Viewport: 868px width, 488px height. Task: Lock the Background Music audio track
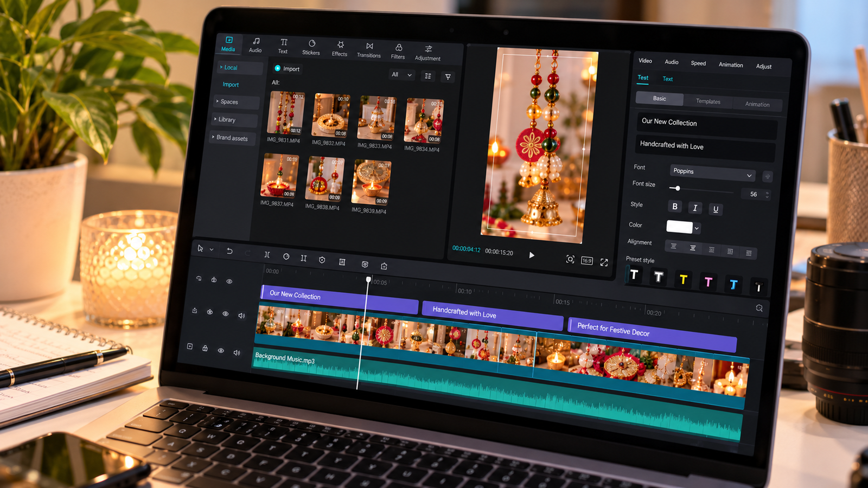[x=205, y=348]
